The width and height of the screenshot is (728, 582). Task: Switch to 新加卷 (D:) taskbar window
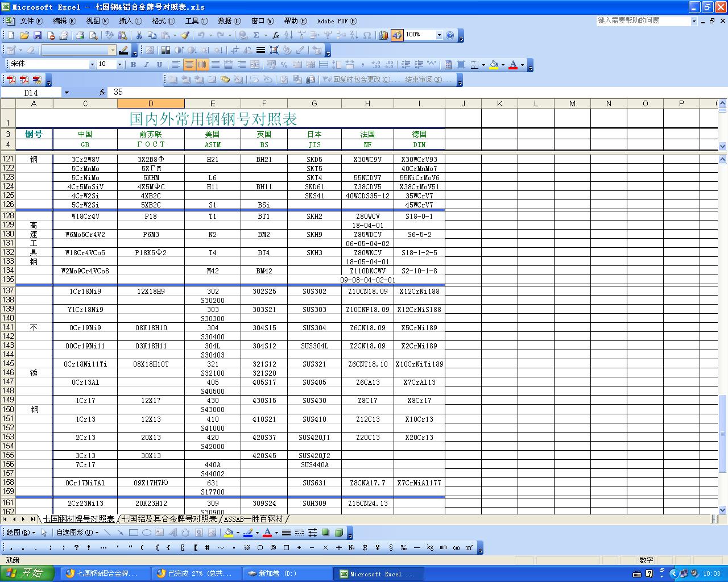pyautogui.click(x=287, y=573)
